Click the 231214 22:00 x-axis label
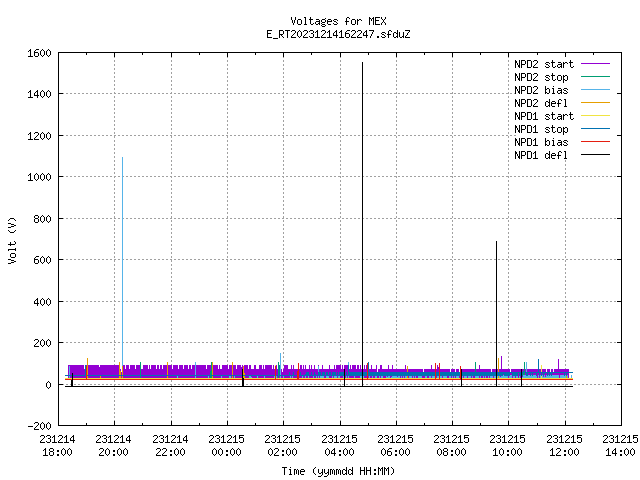 coord(170,445)
